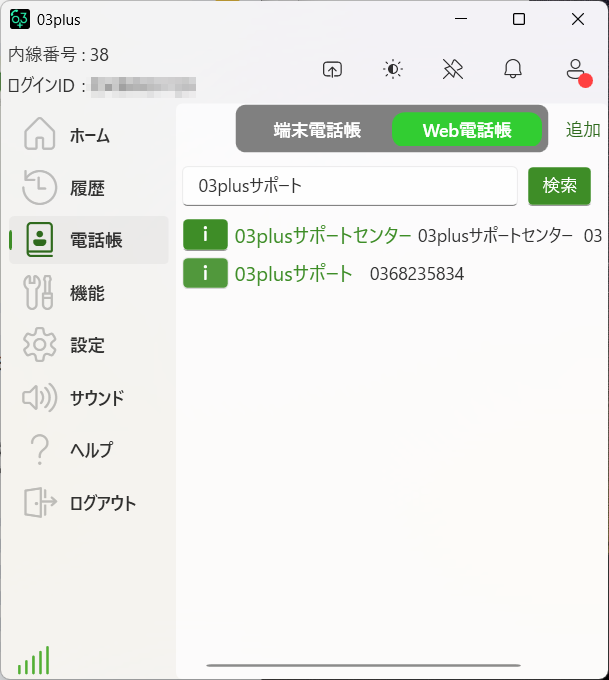The width and height of the screenshot is (609, 680).
Task: Toggle the brightness theme icon
Action: (393, 69)
